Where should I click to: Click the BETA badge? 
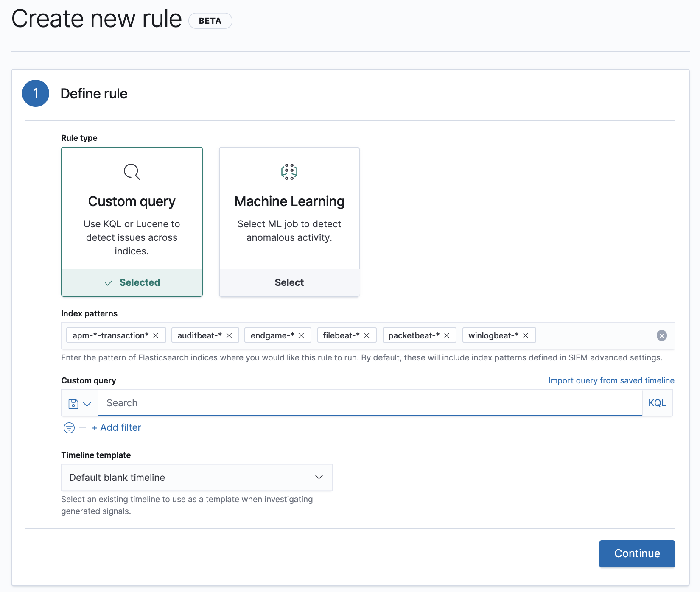click(x=210, y=20)
